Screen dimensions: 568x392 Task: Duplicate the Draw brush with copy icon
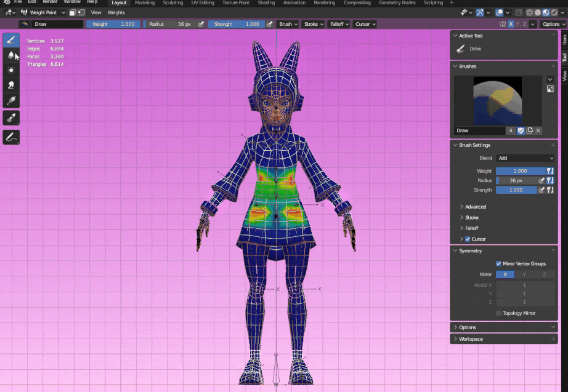tap(529, 130)
